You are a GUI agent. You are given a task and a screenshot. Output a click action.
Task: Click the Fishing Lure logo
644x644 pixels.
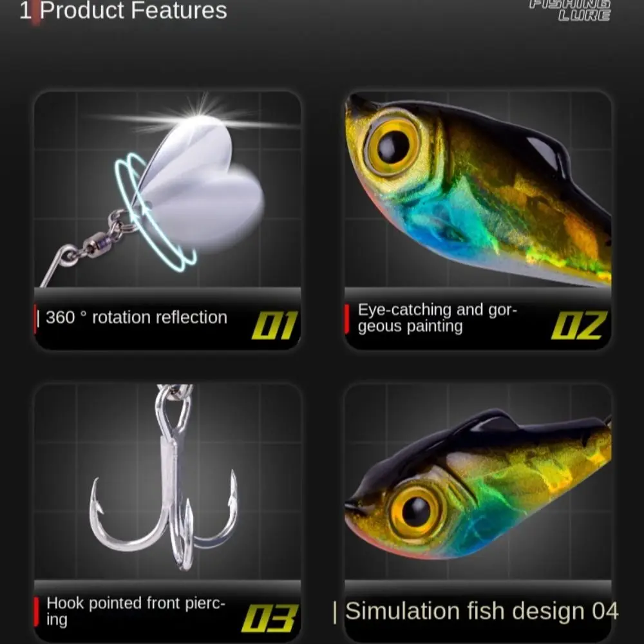570,10
